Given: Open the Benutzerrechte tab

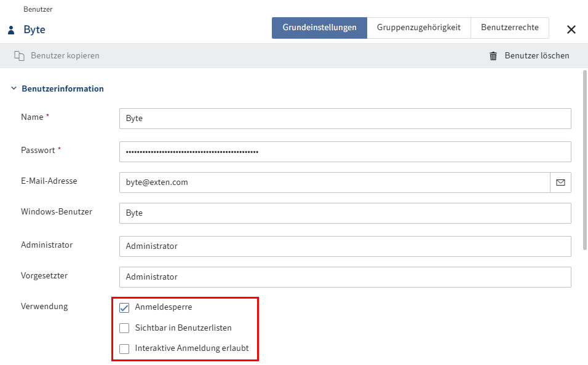Looking at the screenshot, I should pos(510,28).
